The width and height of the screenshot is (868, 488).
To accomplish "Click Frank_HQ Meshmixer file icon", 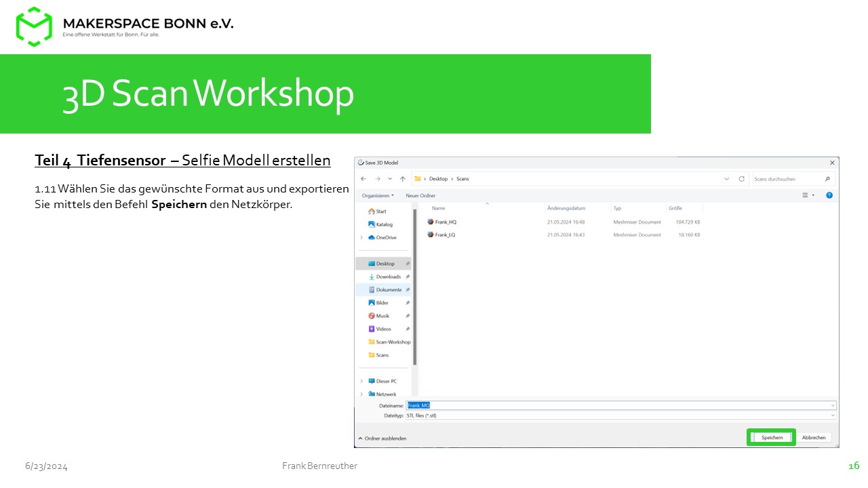I will point(430,222).
